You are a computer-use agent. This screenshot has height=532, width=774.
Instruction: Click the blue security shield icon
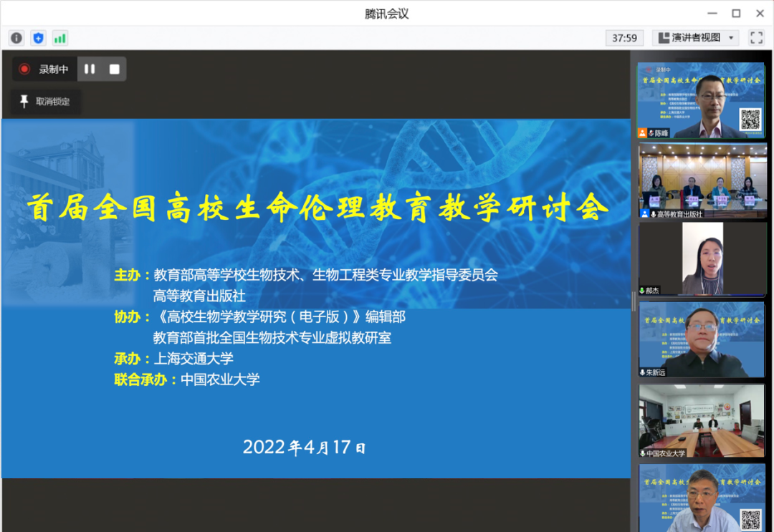(39, 38)
